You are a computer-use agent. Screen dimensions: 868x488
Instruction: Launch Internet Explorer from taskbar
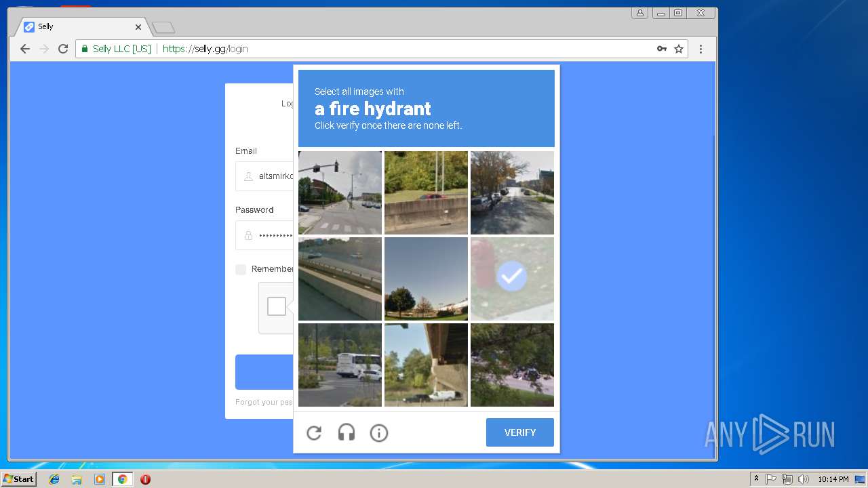point(54,479)
